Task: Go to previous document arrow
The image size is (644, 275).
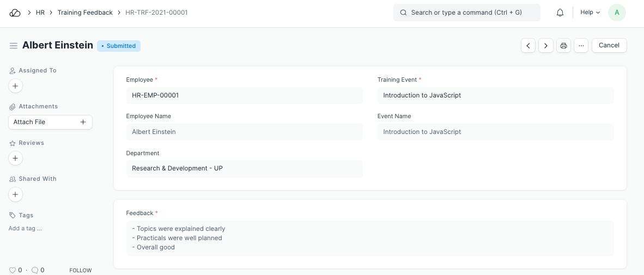Action: point(528,46)
